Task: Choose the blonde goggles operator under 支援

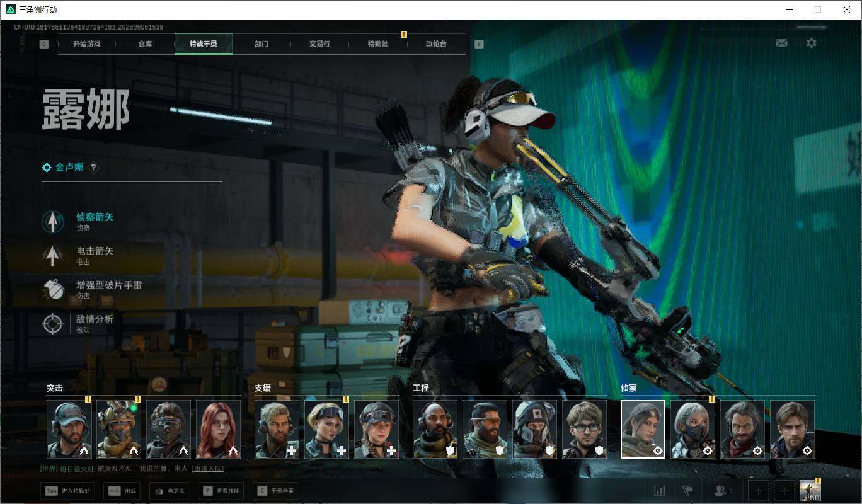Action: point(327,430)
